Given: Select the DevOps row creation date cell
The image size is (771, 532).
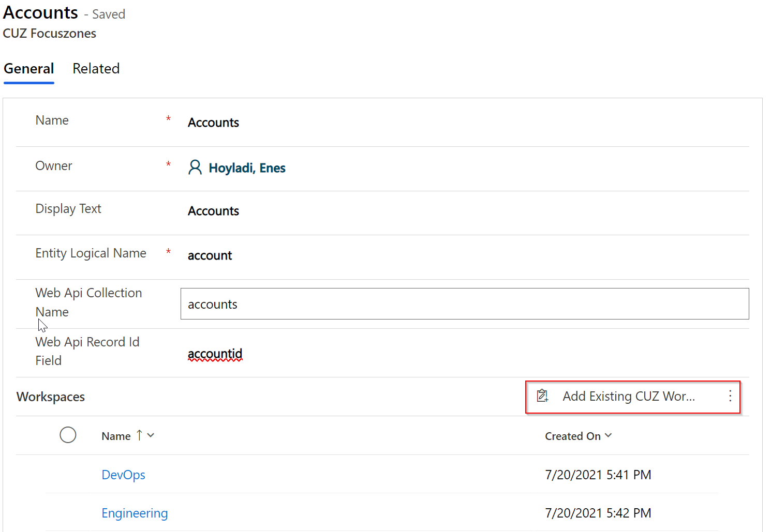Looking at the screenshot, I should tap(598, 475).
